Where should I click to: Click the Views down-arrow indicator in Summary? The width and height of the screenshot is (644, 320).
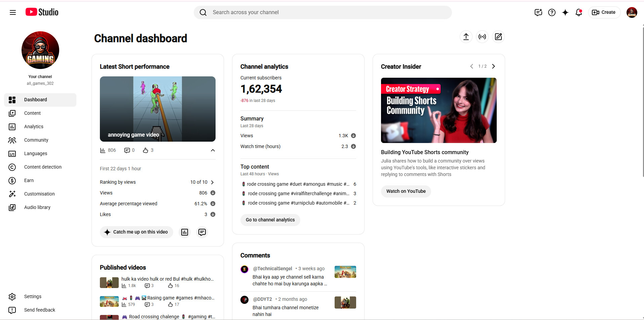coord(353,136)
